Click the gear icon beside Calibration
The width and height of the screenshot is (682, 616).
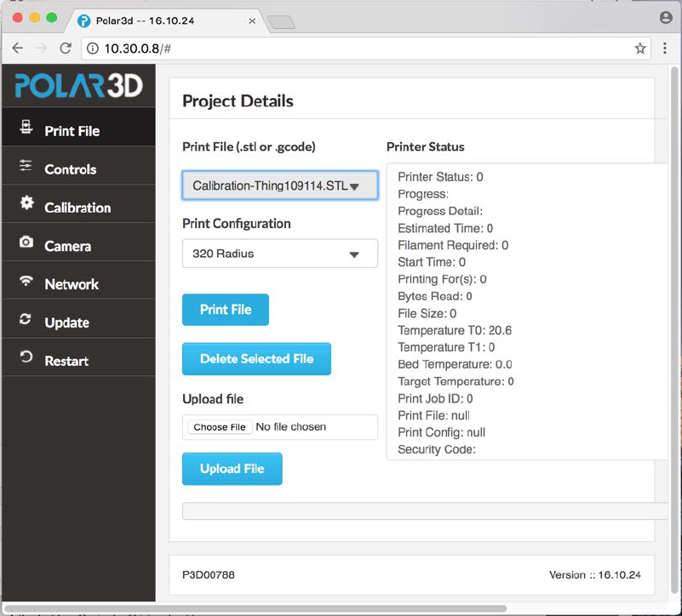pos(26,202)
